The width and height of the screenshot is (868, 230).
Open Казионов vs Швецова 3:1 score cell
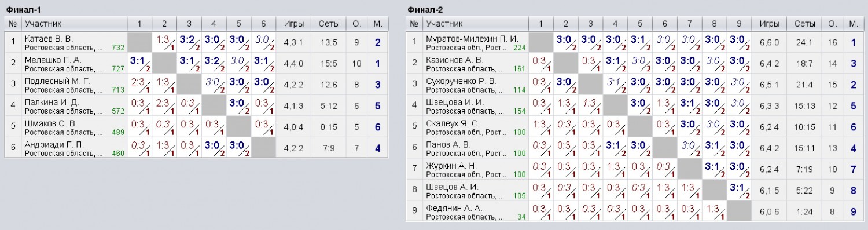click(x=615, y=63)
